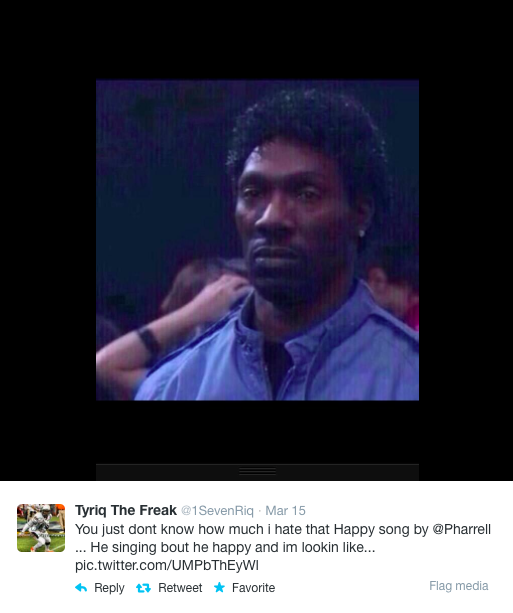Open the @Pharrell mention
513x613 pixels.
[x=461, y=529]
